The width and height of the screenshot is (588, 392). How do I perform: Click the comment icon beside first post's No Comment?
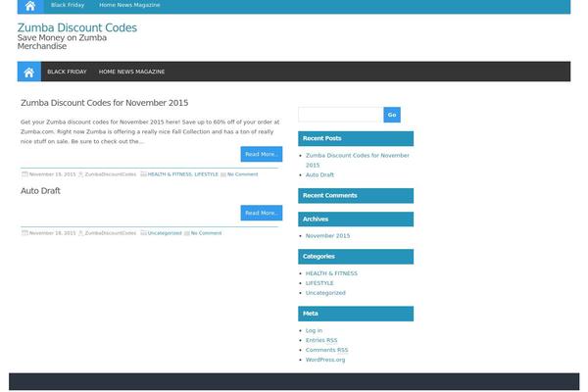[223, 174]
